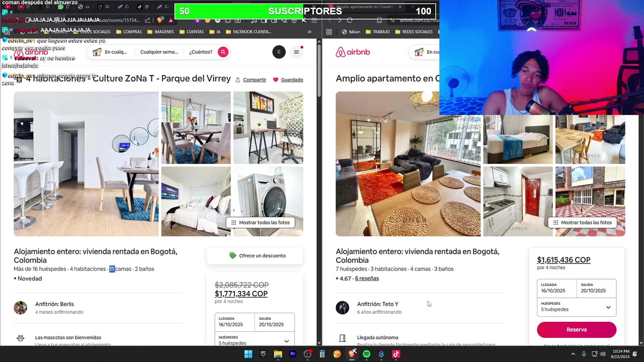Click the Brave browser taskbar icon

(352, 354)
